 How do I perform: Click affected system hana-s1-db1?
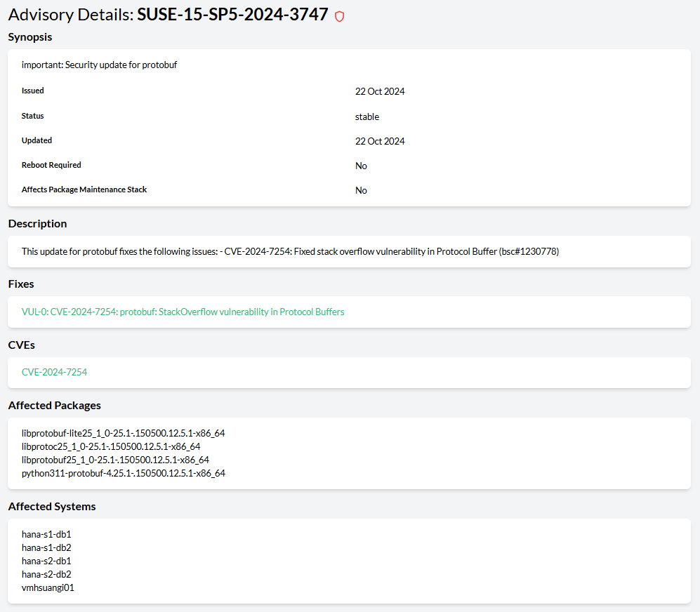[46, 534]
